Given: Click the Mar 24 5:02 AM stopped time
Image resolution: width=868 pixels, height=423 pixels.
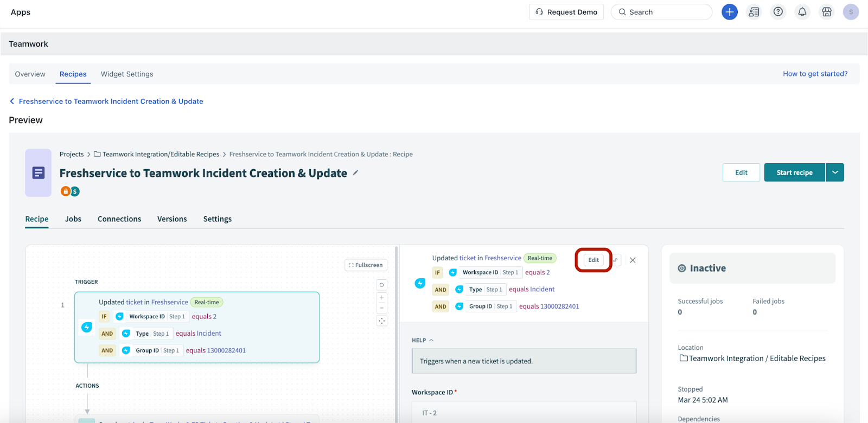Looking at the screenshot, I should [703, 400].
